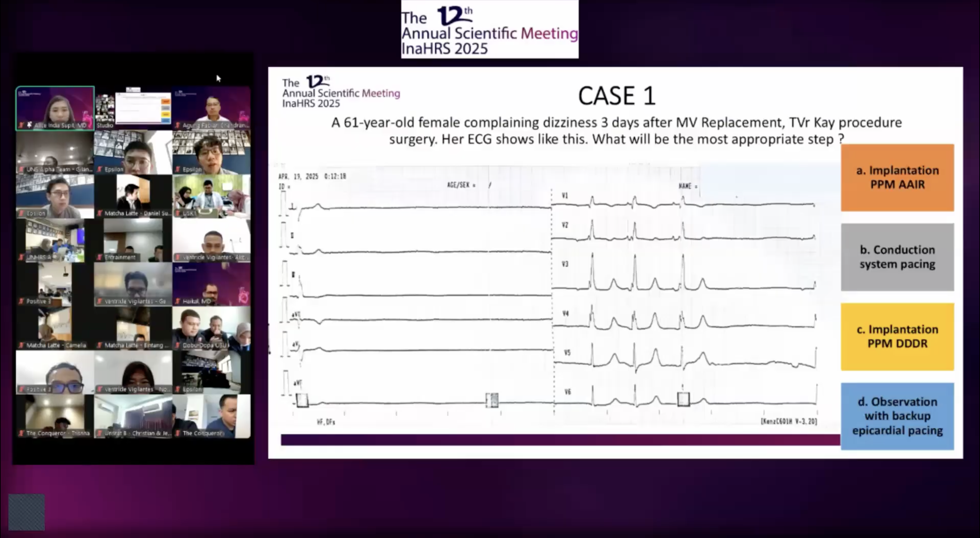Click muted mic icon on Matcha Latte - Camelia
The image size is (980, 538).
click(22, 345)
